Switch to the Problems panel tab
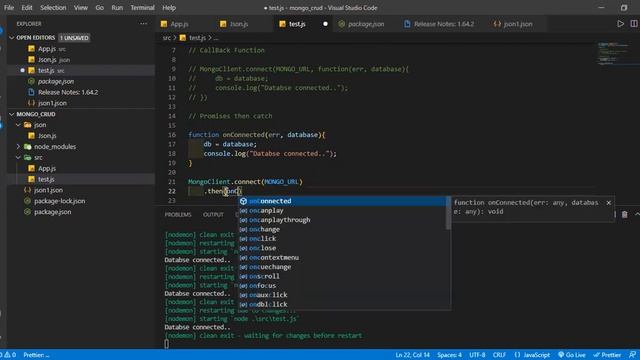The height and width of the screenshot is (360, 640). tap(178, 215)
